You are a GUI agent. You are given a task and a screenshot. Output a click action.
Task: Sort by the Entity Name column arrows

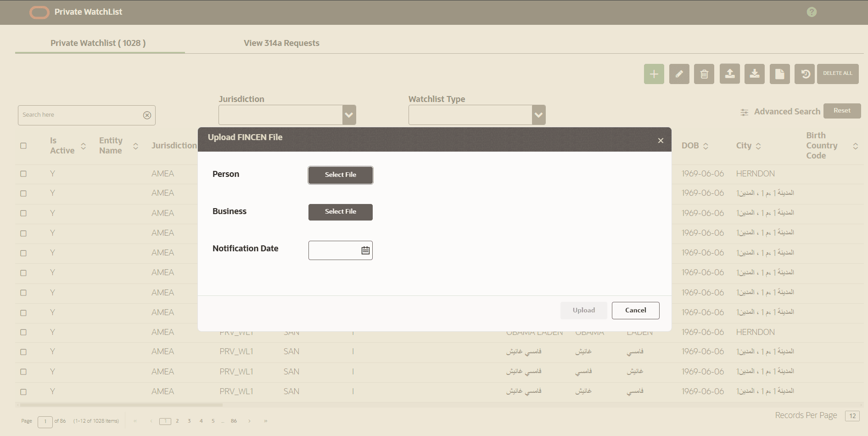click(x=136, y=146)
